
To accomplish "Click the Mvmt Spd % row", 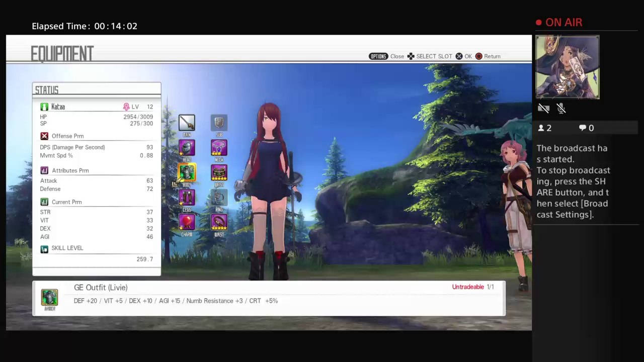I will coord(97,155).
